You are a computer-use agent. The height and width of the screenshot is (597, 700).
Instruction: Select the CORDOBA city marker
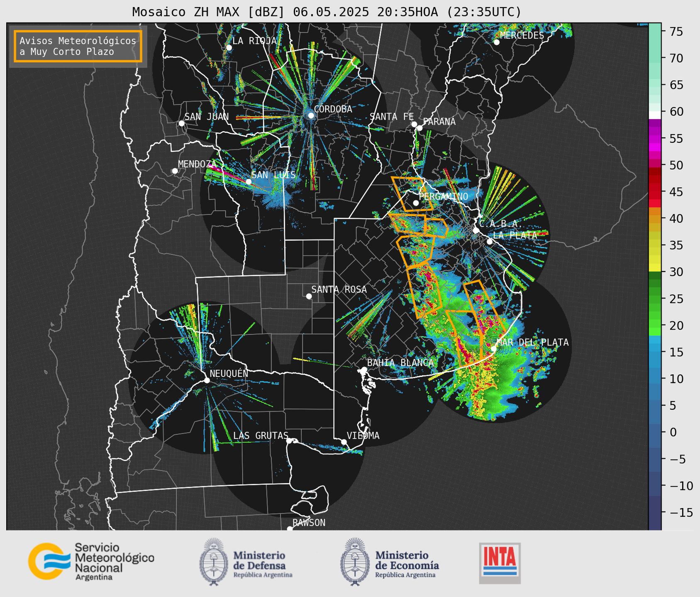point(311,115)
